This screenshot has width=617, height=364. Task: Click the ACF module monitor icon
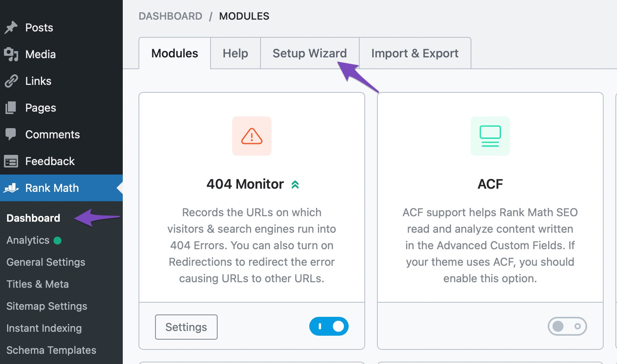coord(490,136)
